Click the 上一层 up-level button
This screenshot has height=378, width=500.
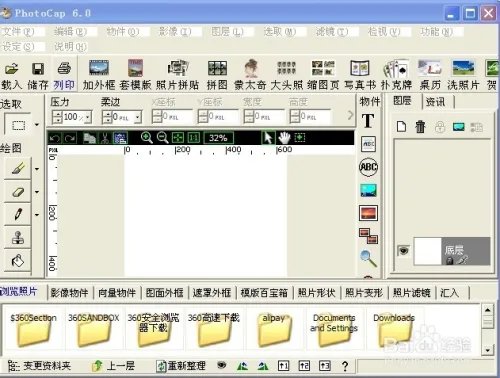pyautogui.click(x=113, y=366)
